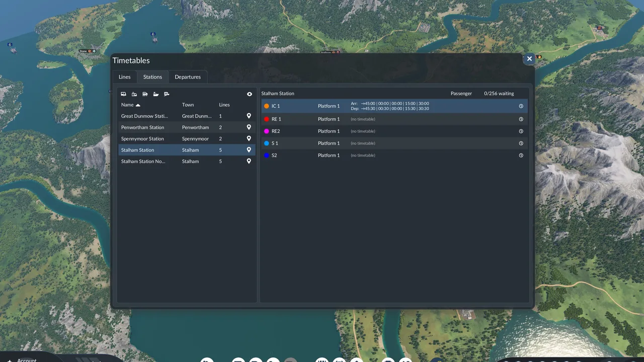The image size is (644, 362).
Task: Sort list by Town column header
Action: click(188, 105)
